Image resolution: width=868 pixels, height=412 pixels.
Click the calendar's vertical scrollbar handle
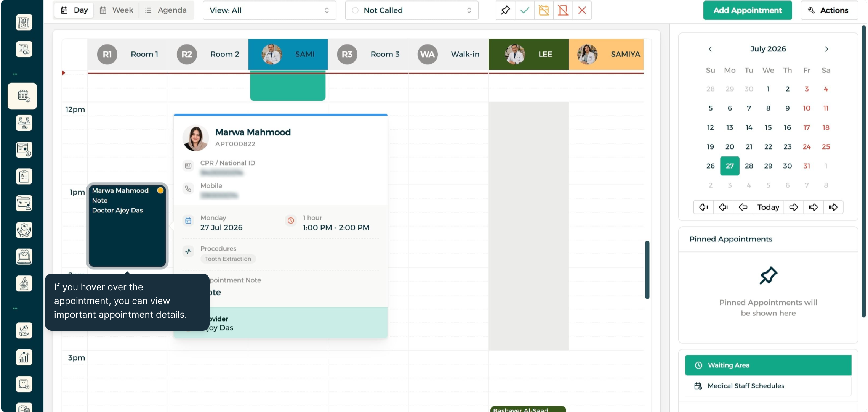(x=647, y=270)
